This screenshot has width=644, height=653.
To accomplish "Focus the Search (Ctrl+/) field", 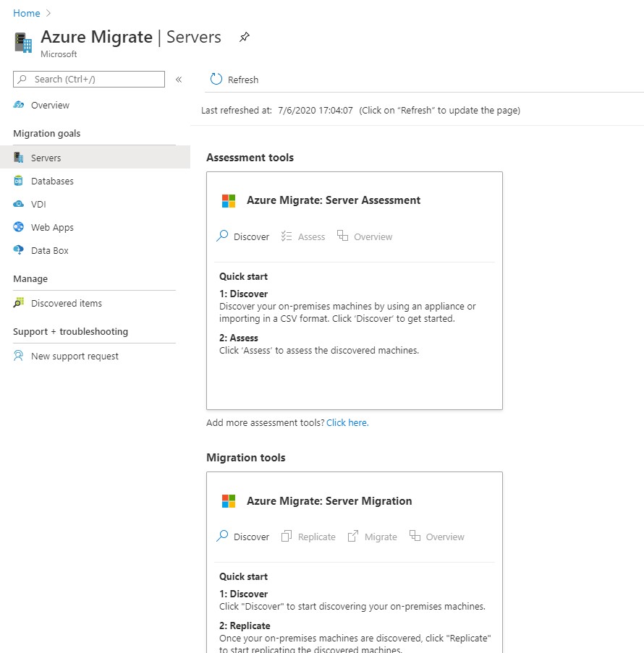I will [x=89, y=79].
